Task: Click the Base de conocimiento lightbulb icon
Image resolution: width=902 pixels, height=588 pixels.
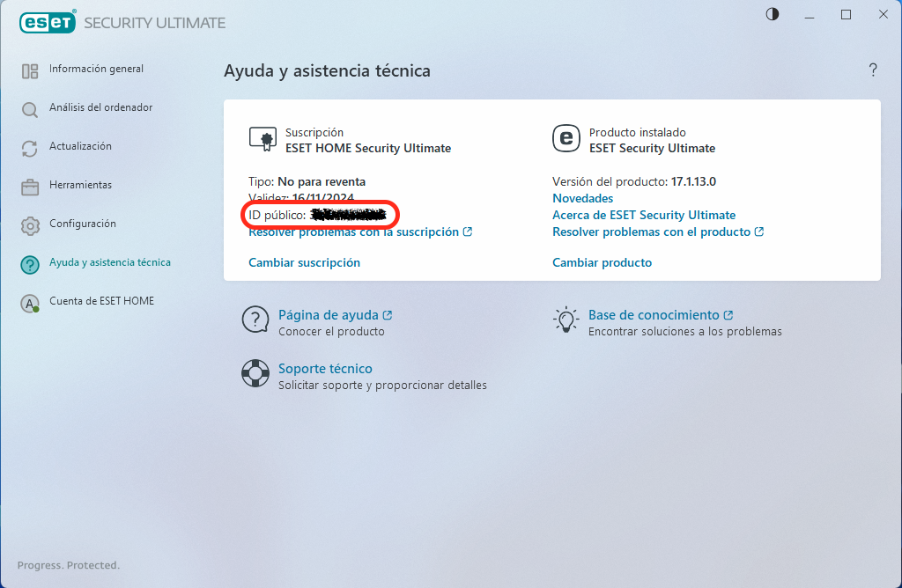Action: tap(565, 320)
